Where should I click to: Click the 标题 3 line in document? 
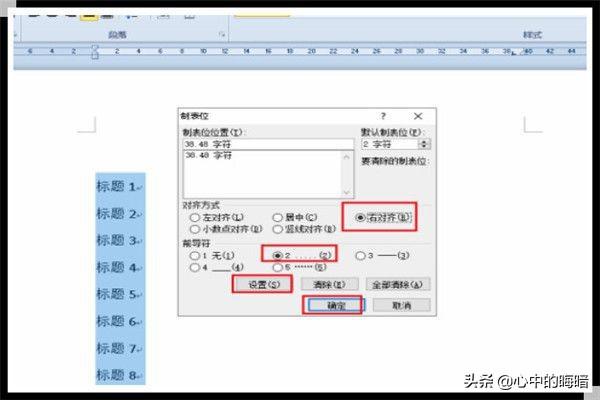point(119,240)
